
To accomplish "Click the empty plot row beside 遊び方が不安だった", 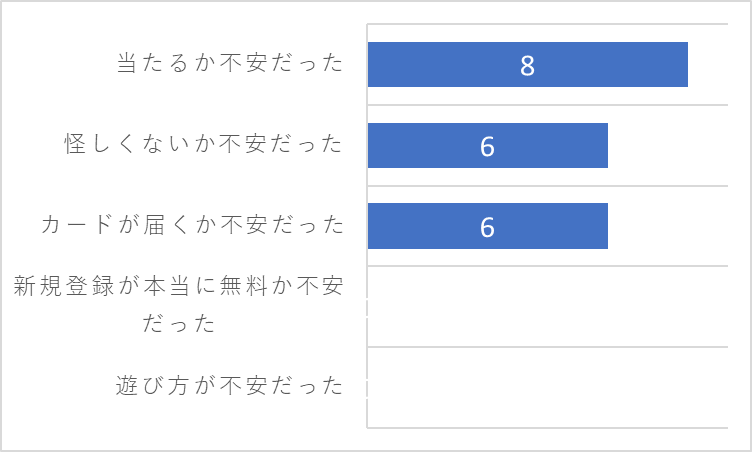I will tap(548, 387).
